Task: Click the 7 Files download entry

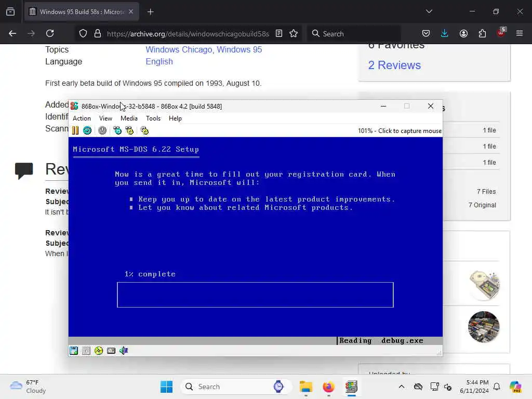Action: [x=486, y=192]
